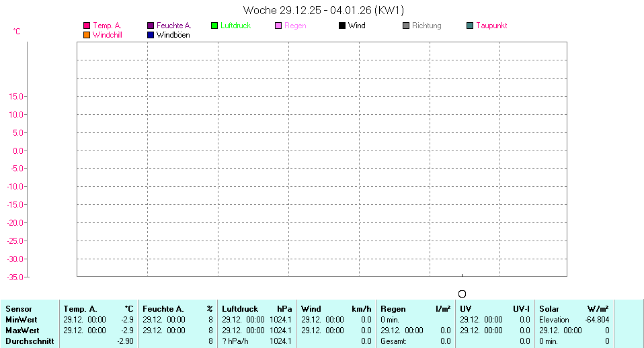Select the green Luftdruck legend swatch
The height and width of the screenshot is (348, 644).
214,26
